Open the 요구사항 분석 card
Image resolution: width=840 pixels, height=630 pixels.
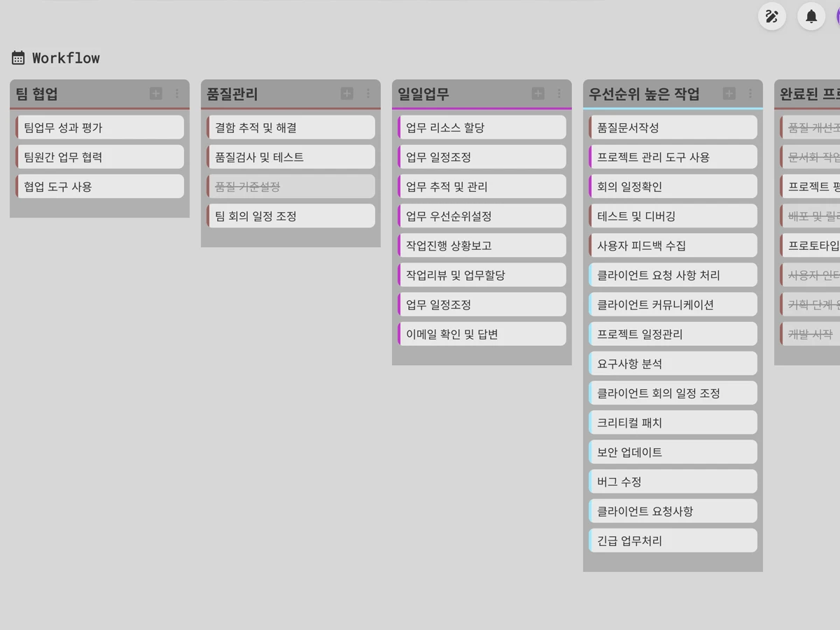(673, 363)
